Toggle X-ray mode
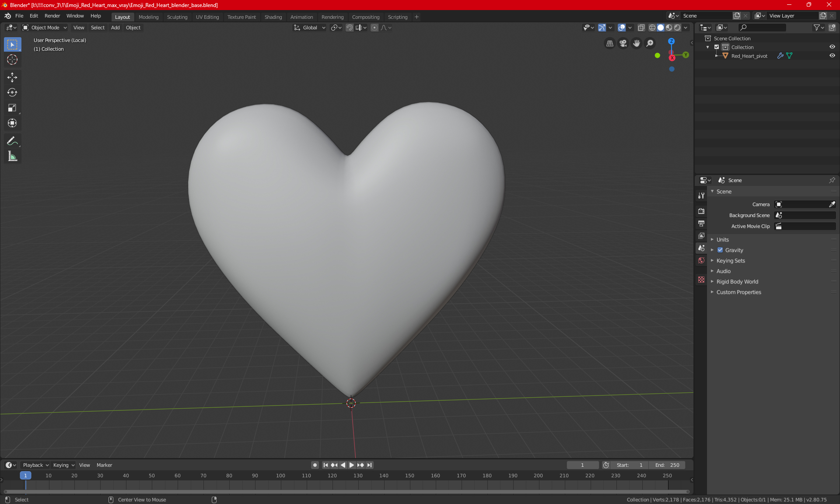Screen dimensions: 840x504 pyautogui.click(x=641, y=28)
